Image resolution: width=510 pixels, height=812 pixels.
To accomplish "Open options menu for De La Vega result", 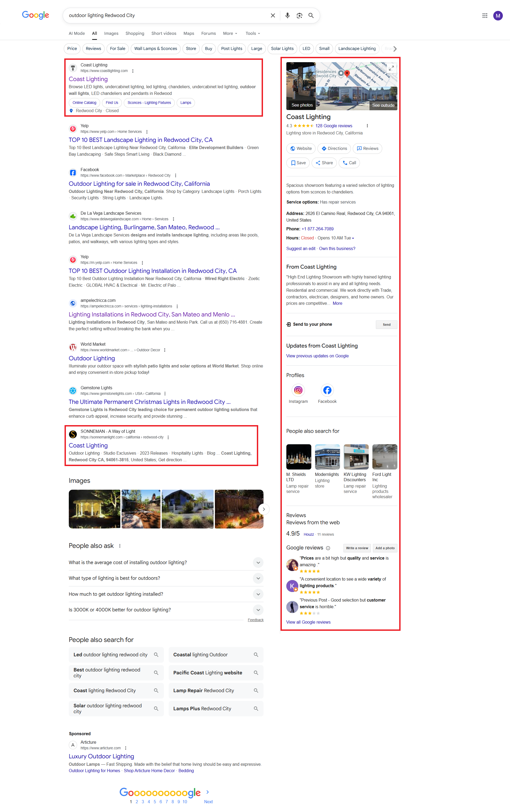I will 173,219.
